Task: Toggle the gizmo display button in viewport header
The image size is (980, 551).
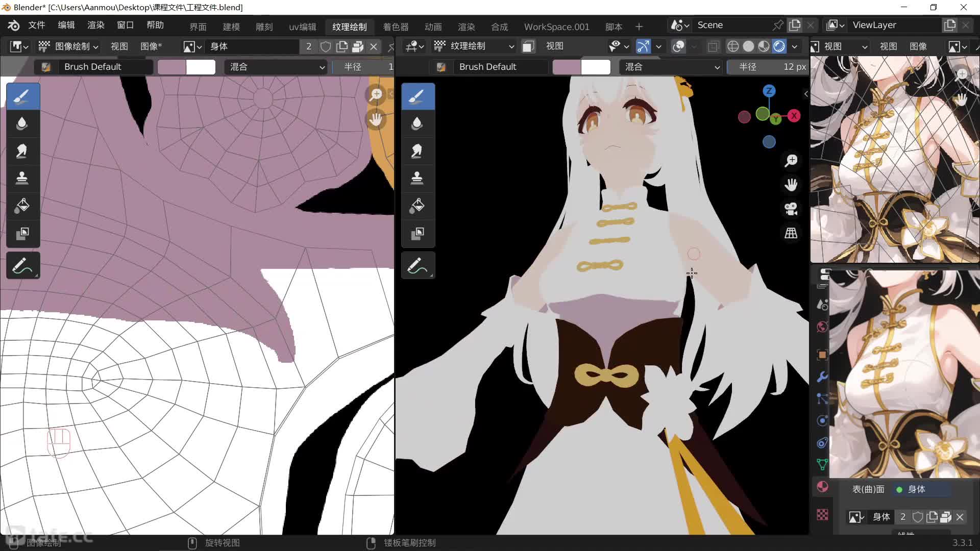Action: pos(643,46)
